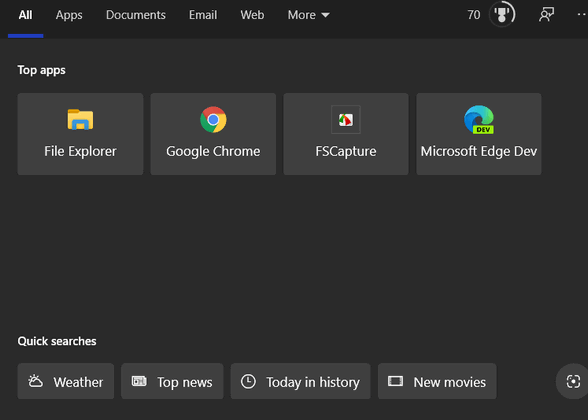Viewport: 588px width, 420px height.
Task: Open the feedback person icon
Action: tap(546, 15)
